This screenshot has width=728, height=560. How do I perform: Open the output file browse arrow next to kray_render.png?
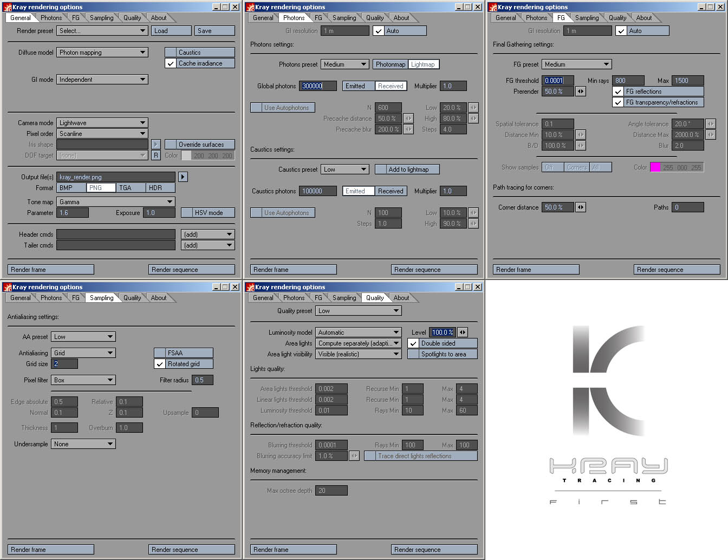183,177
